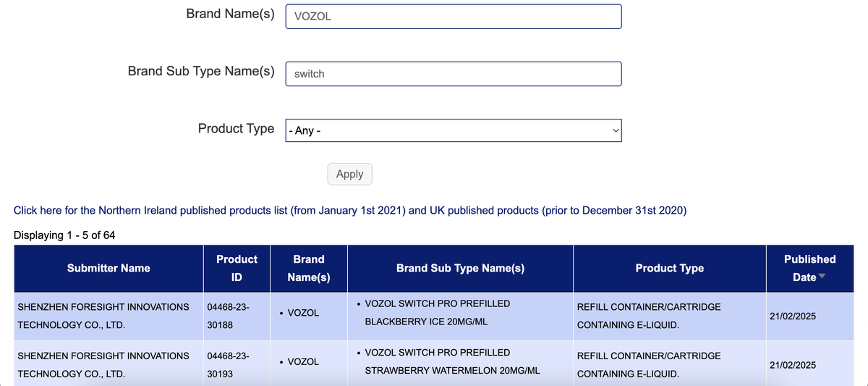Viewport: 868px width, 386px height.
Task: Click the Brand Name(s) input field containing VOZOL
Action: click(454, 17)
